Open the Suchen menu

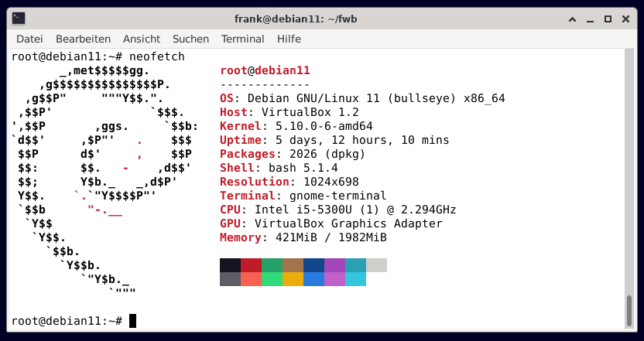(190, 39)
